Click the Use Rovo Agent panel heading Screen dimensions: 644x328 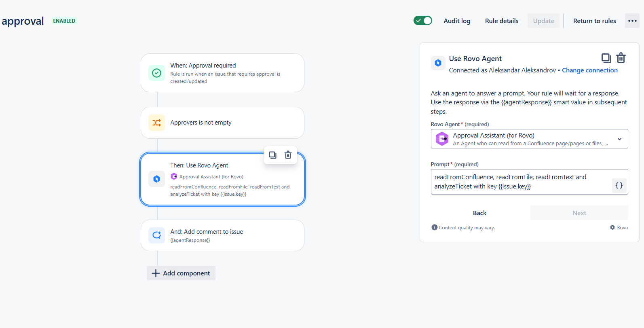(x=475, y=59)
